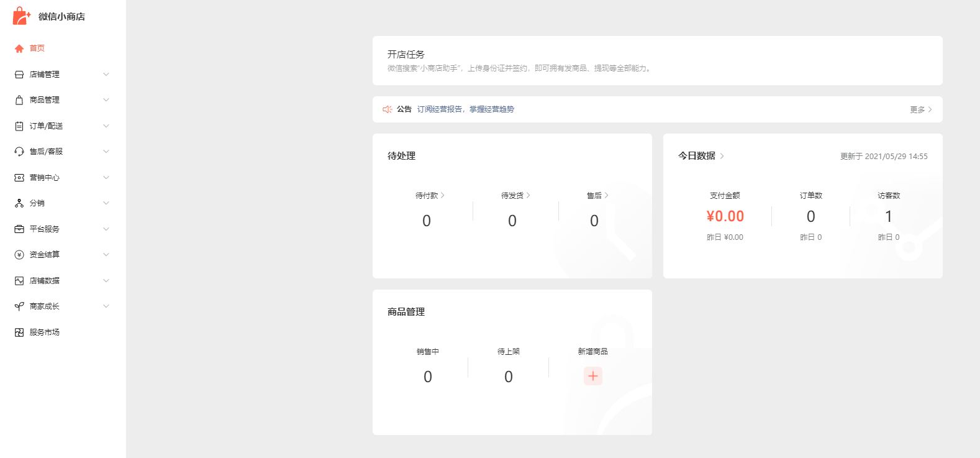Screen dimensions: 980x458
Task: Click the bag icon beside 商品管理
Action: click(19, 100)
